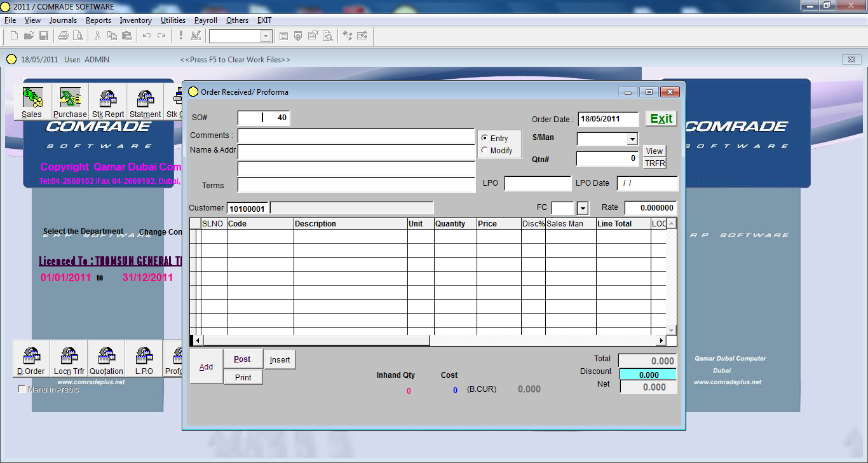The image size is (868, 463).
Task: Click the Paste icon in the toolbar
Action: pos(126,36)
